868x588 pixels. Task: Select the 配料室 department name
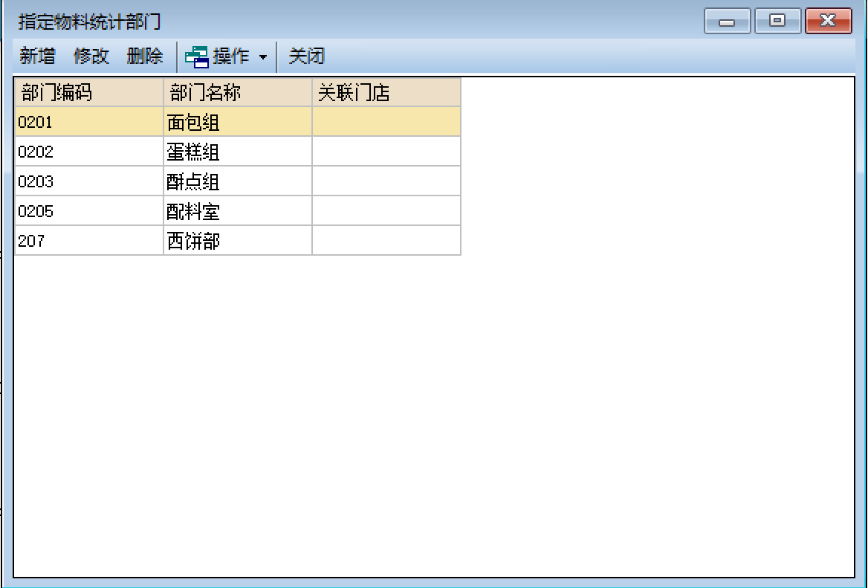point(238,211)
